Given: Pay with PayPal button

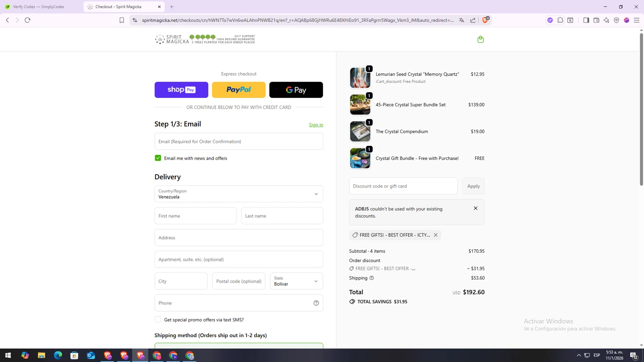Looking at the screenshot, I should click(239, 90).
